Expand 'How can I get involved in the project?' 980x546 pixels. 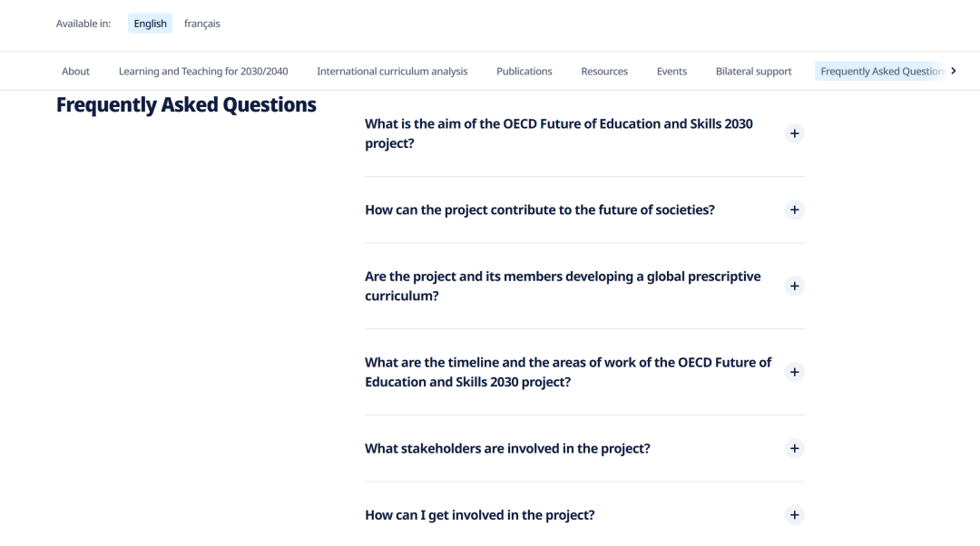[x=480, y=515]
